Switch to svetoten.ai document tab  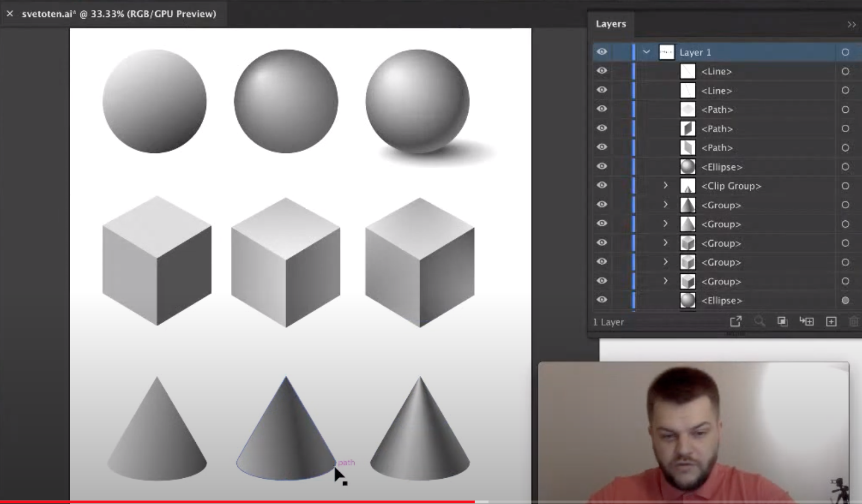point(119,14)
